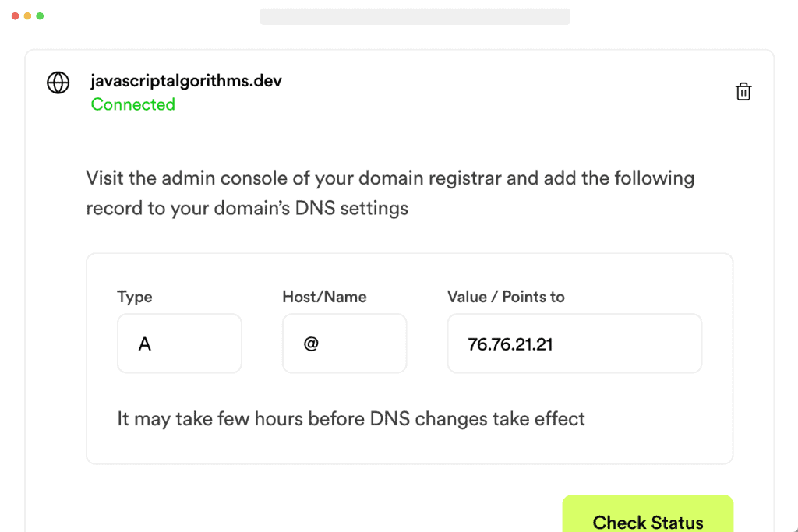The width and height of the screenshot is (798, 532).
Task: Click the Check Status progress control
Action: tap(648, 518)
